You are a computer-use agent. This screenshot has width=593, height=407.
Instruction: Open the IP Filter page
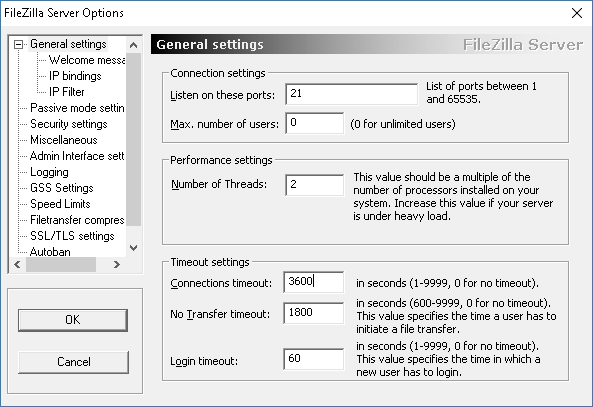pos(67,92)
